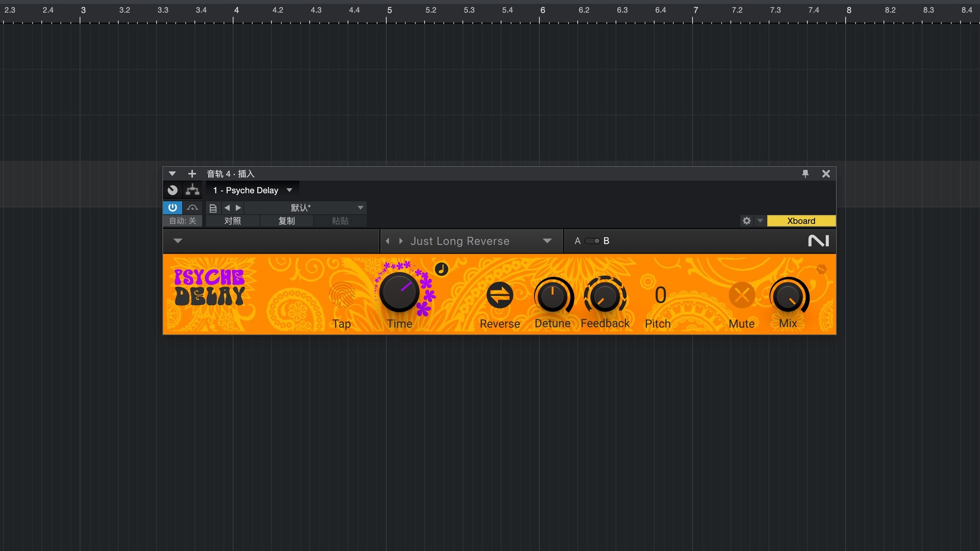Click timeline ruler at bar 3
Screen dimensions: 980x551
coord(83,10)
